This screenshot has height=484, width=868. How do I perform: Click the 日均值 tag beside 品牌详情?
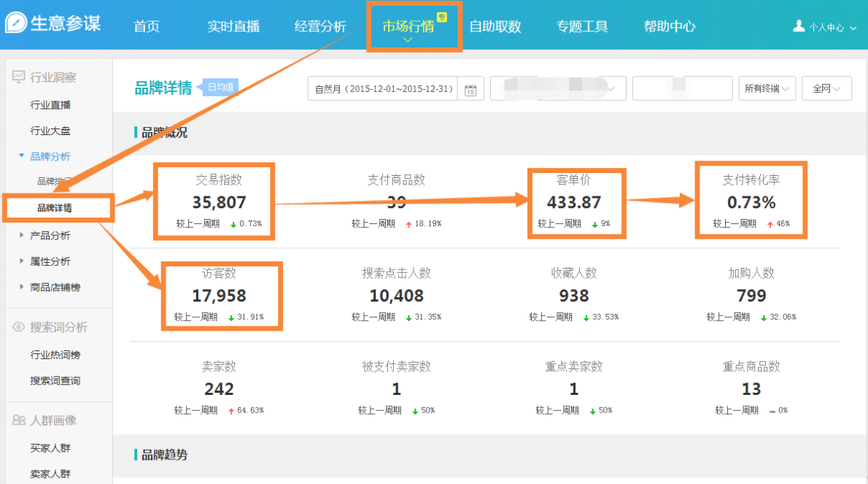(220, 87)
